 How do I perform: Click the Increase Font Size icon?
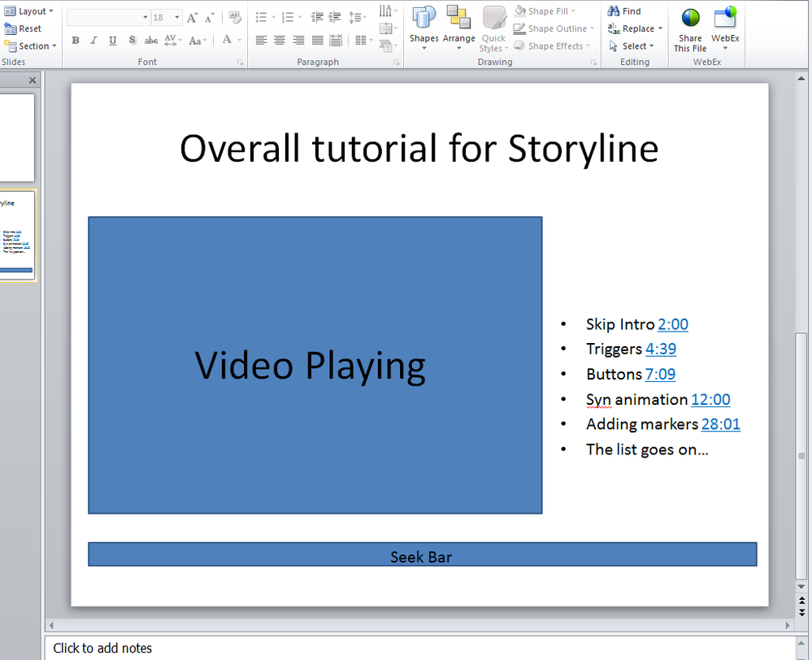point(192,17)
